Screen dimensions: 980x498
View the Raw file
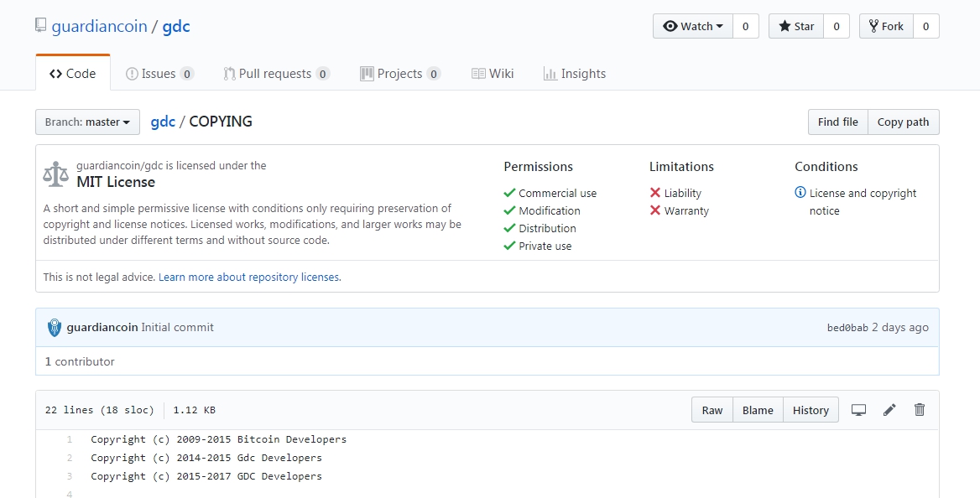click(x=712, y=410)
